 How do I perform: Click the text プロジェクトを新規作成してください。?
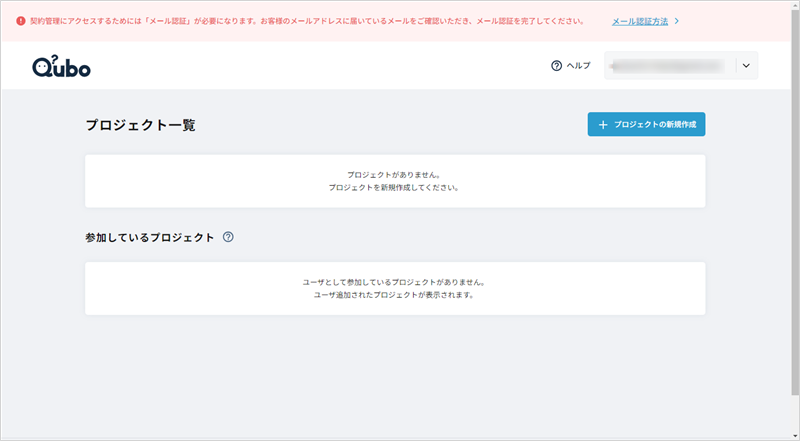[393, 188]
